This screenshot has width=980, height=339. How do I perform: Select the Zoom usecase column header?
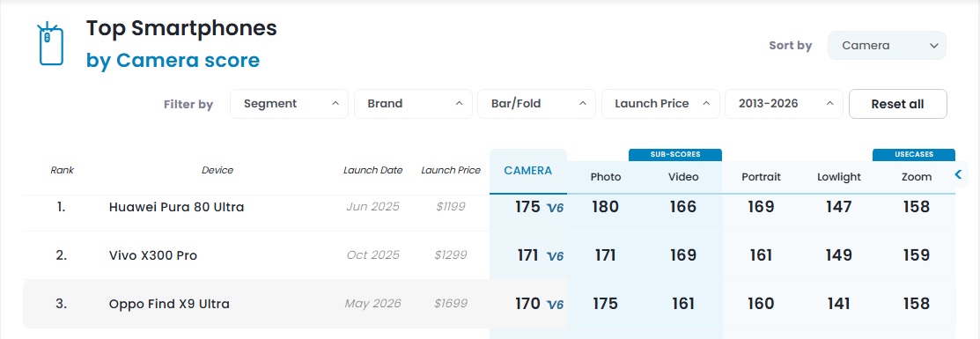(x=917, y=177)
